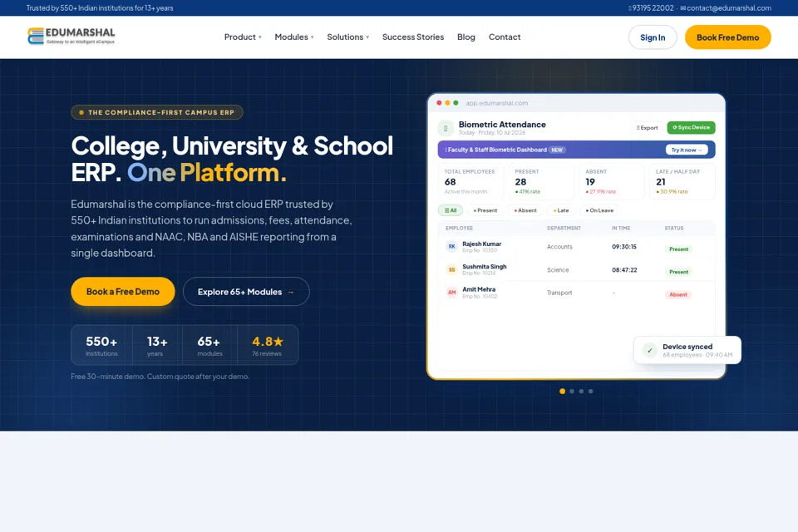
Task: Click Amit Mehra's Absent status badge
Action: 678,294
